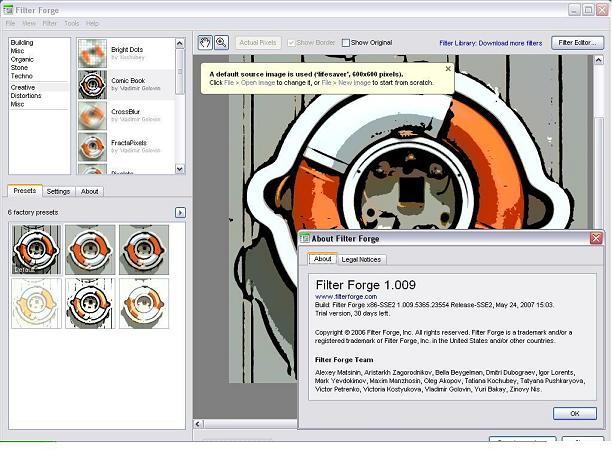Click the About Filter Forge dialog icon

point(305,238)
